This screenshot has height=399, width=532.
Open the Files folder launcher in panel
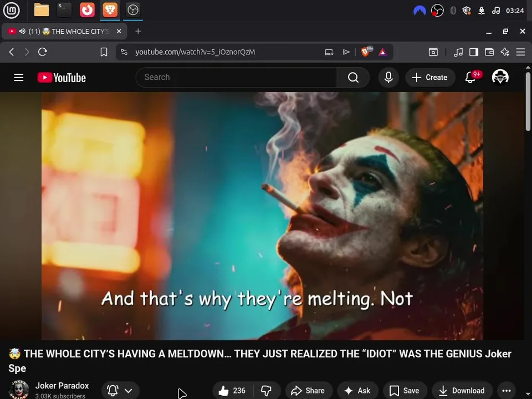42,10
